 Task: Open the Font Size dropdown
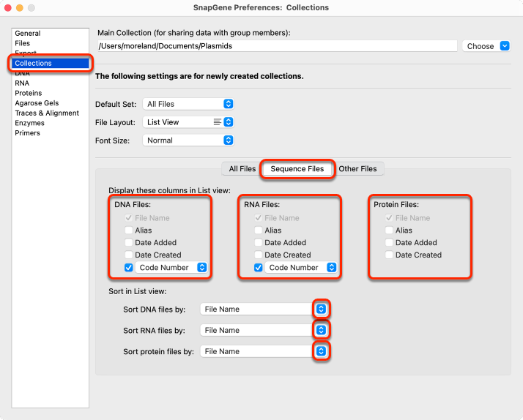click(188, 140)
